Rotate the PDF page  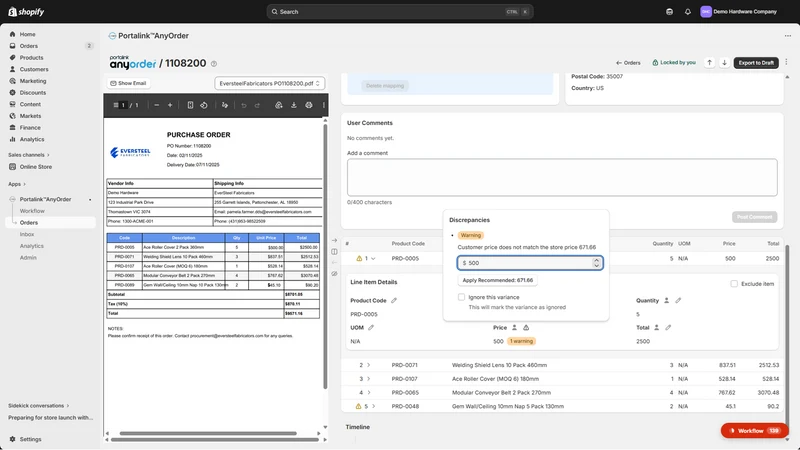(x=204, y=105)
